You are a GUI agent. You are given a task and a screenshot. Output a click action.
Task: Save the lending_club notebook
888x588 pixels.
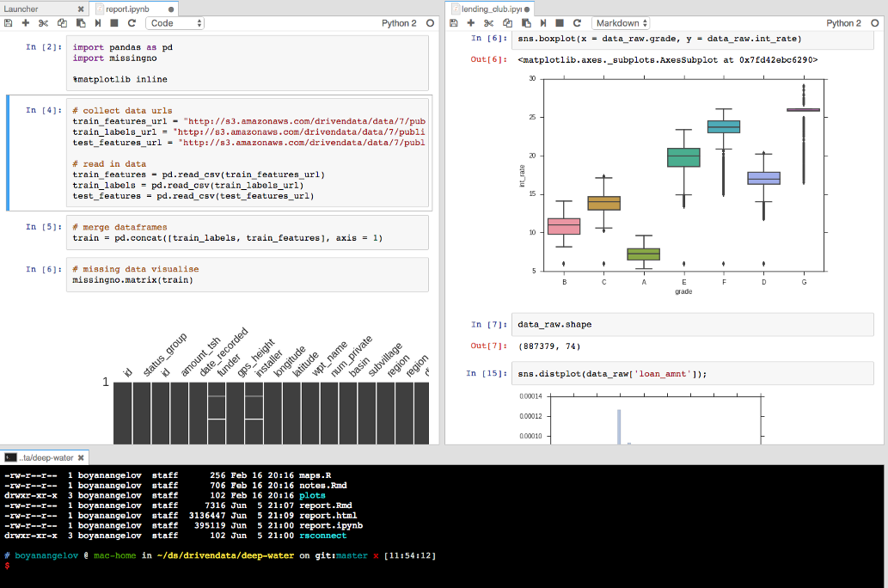point(455,23)
